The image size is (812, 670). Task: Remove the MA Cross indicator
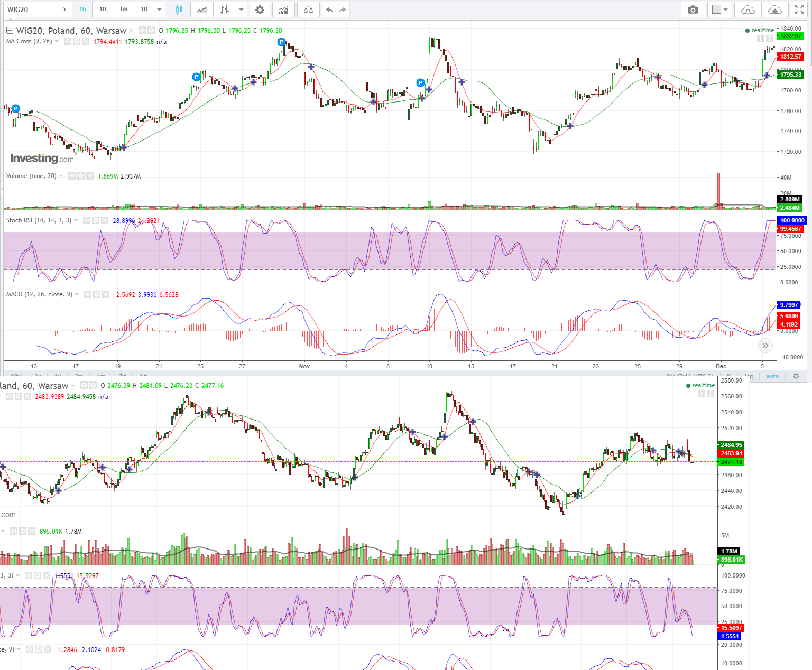85,41
